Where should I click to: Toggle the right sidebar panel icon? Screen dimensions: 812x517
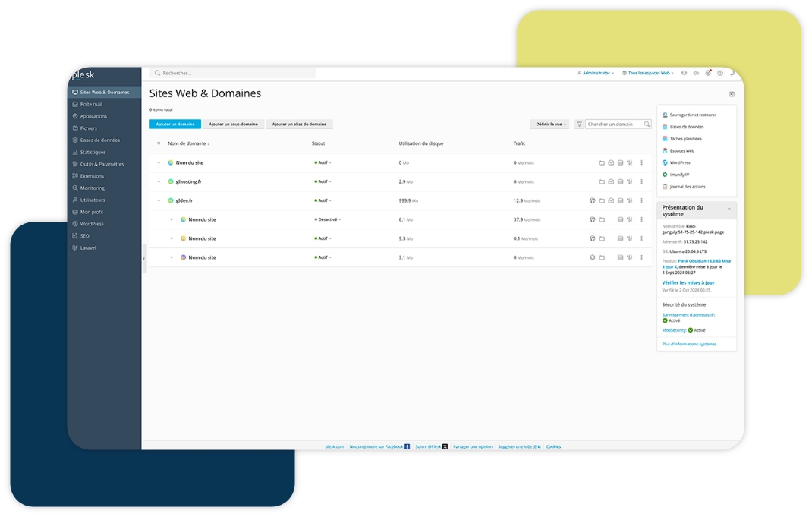click(x=732, y=94)
